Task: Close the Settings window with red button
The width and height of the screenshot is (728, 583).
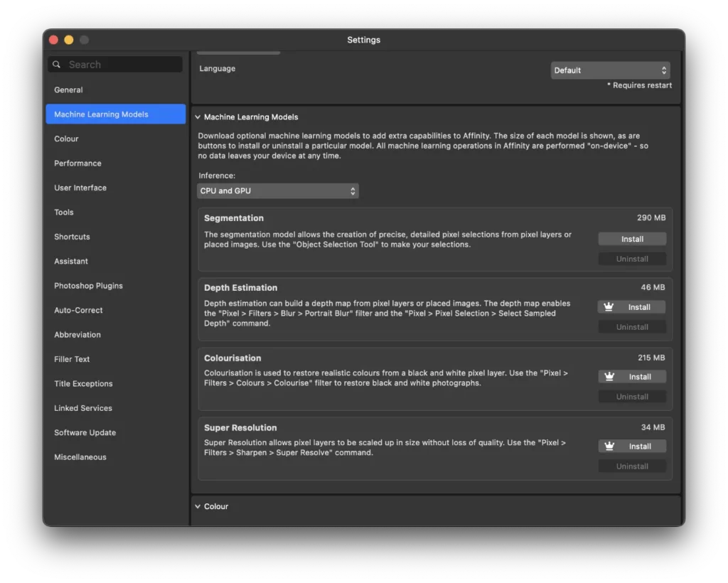Action: click(x=53, y=40)
